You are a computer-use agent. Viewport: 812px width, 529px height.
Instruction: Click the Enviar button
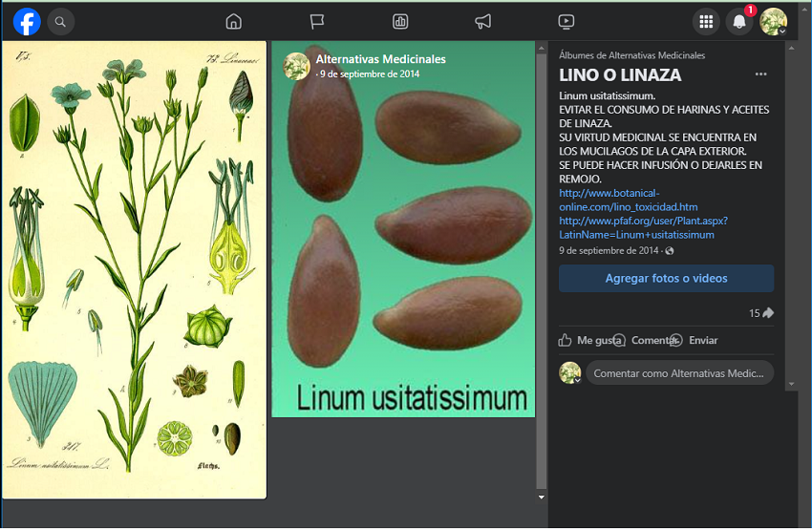[694, 340]
